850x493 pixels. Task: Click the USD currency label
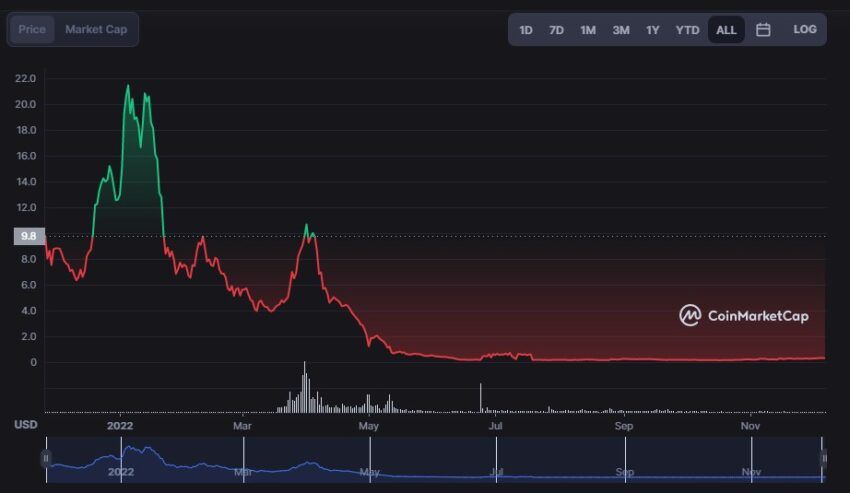coord(26,424)
